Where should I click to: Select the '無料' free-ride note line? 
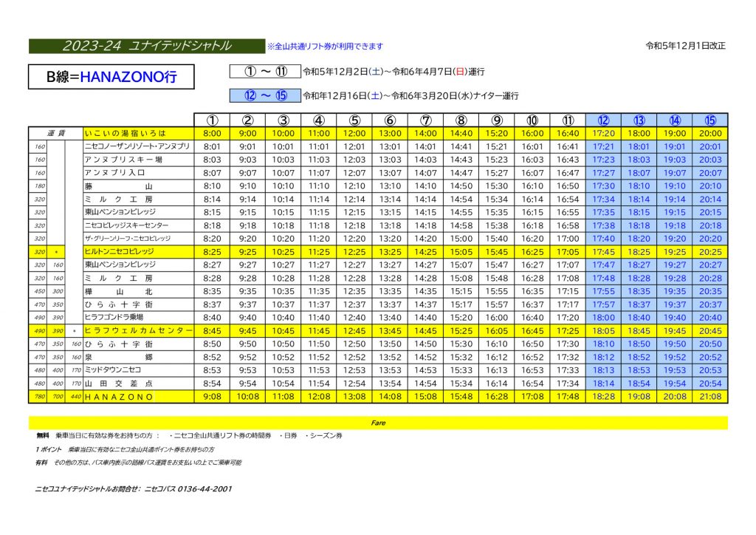190,436
